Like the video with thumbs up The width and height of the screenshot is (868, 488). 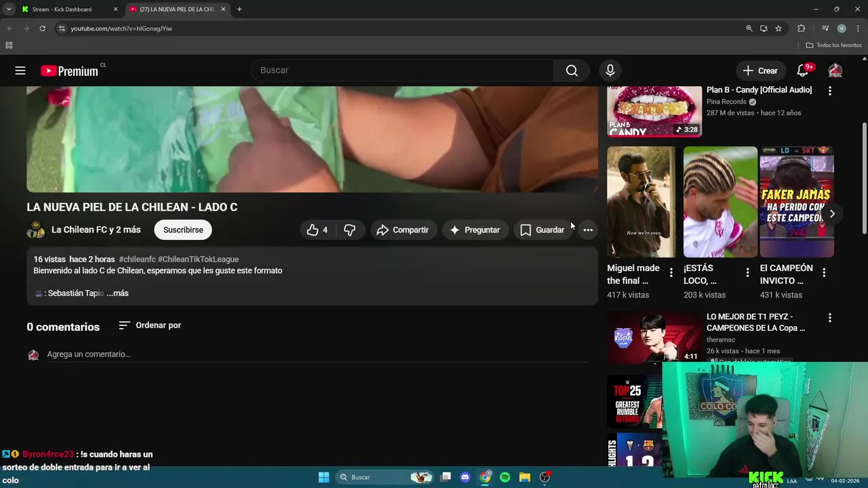pyautogui.click(x=317, y=230)
